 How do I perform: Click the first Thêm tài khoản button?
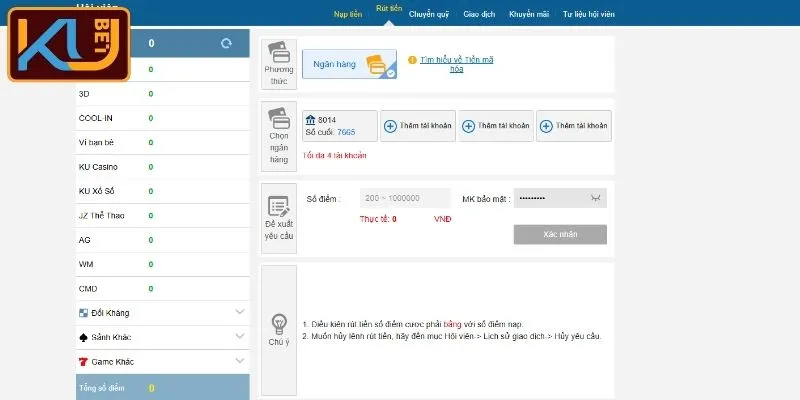click(x=418, y=126)
